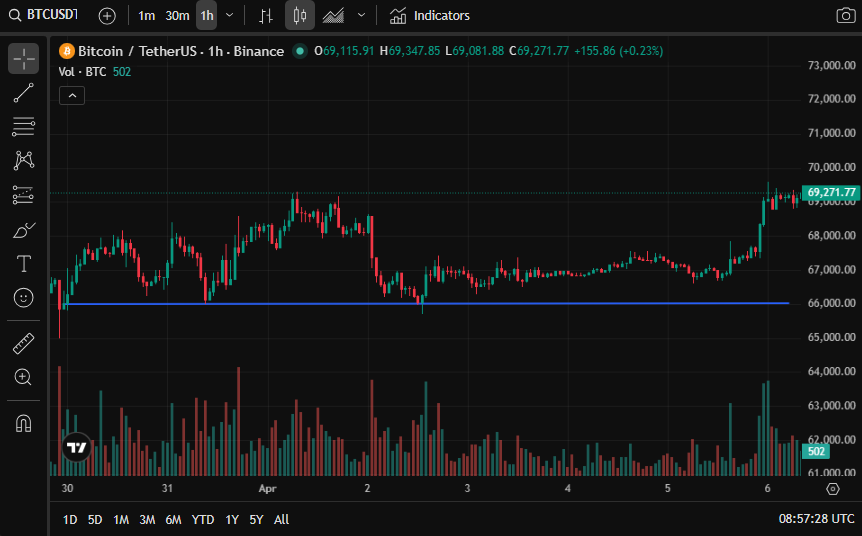This screenshot has width=862, height=536.
Task: Select the trend line tool
Action: 23,93
